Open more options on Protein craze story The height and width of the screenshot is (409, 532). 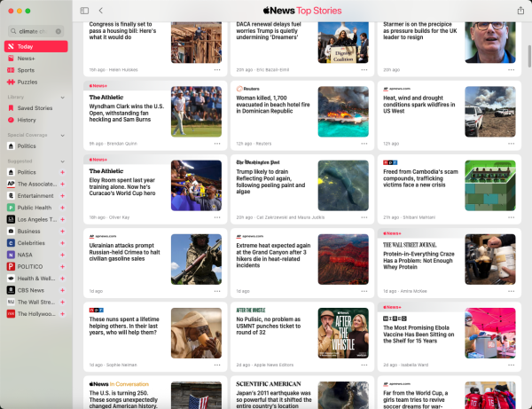pos(511,291)
